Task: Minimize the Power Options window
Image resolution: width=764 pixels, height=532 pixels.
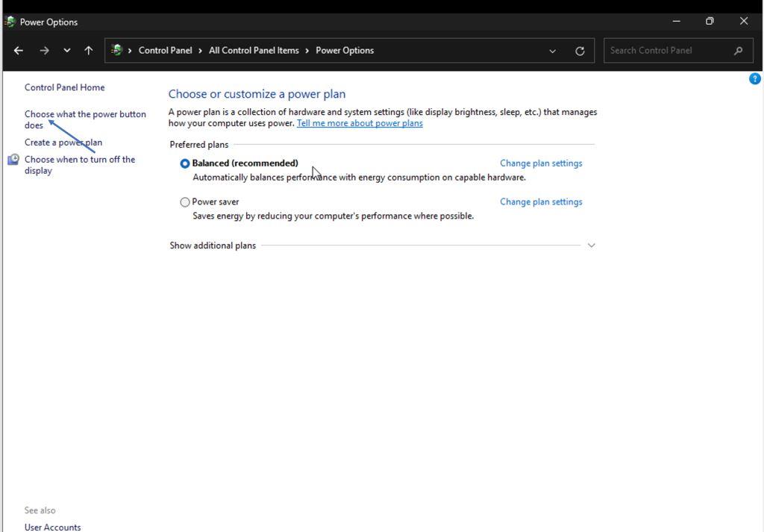Action: 676,21
